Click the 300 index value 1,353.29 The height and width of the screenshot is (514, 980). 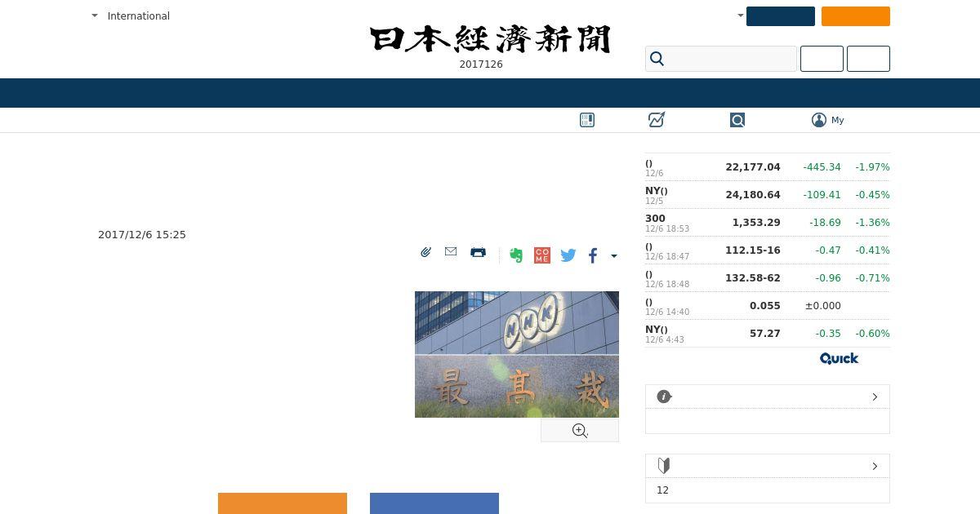[x=756, y=223]
